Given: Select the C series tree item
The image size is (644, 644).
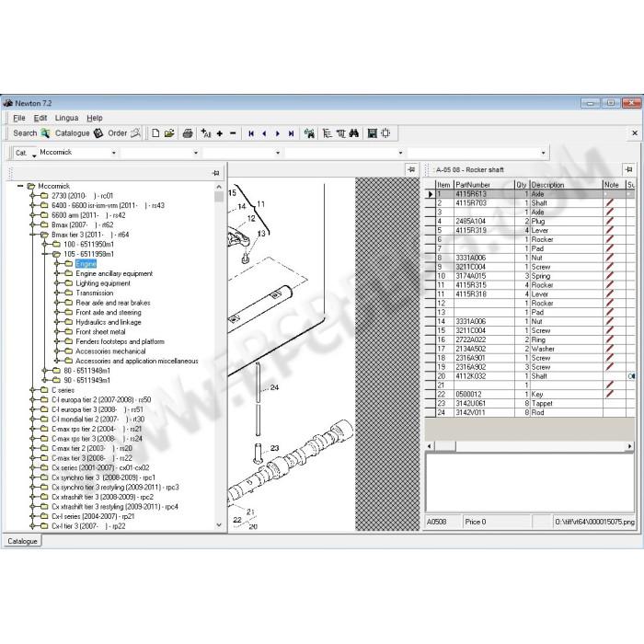Looking at the screenshot, I should coord(63,390).
